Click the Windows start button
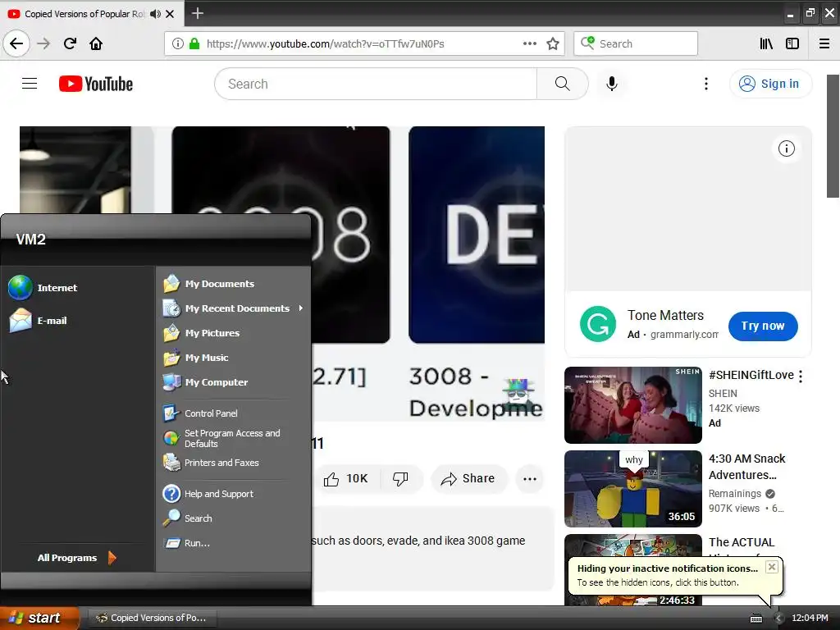Screen dimensions: 840x630 click(39, 618)
